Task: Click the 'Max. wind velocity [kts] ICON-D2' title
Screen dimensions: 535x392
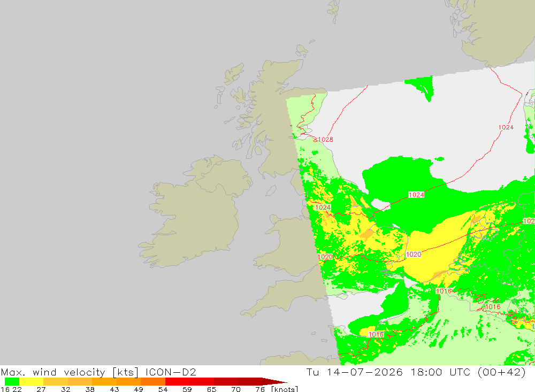Action: pos(98,372)
